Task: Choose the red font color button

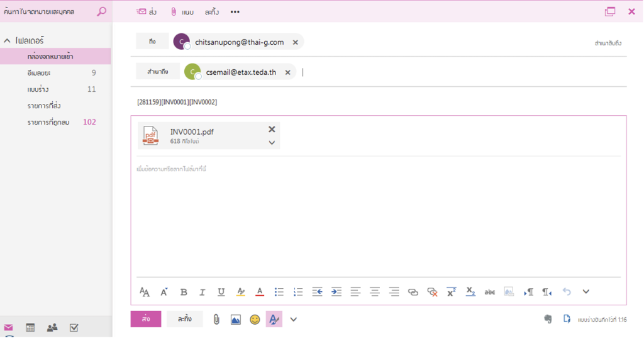Action: tap(259, 292)
